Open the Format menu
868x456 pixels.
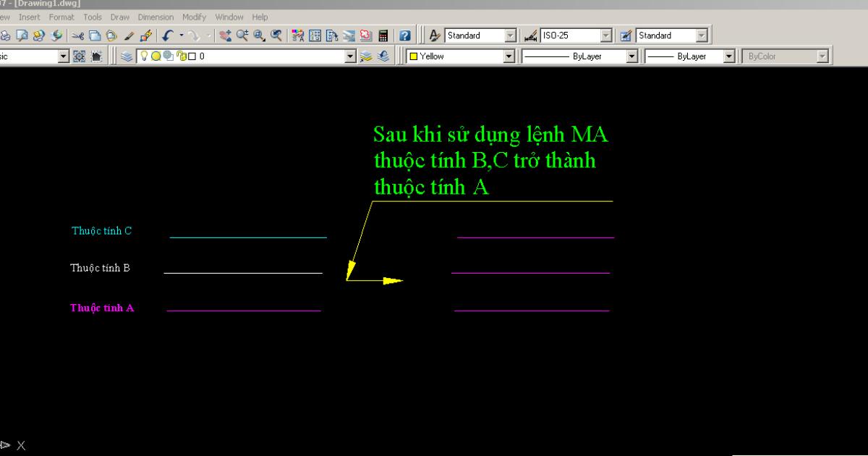61,17
